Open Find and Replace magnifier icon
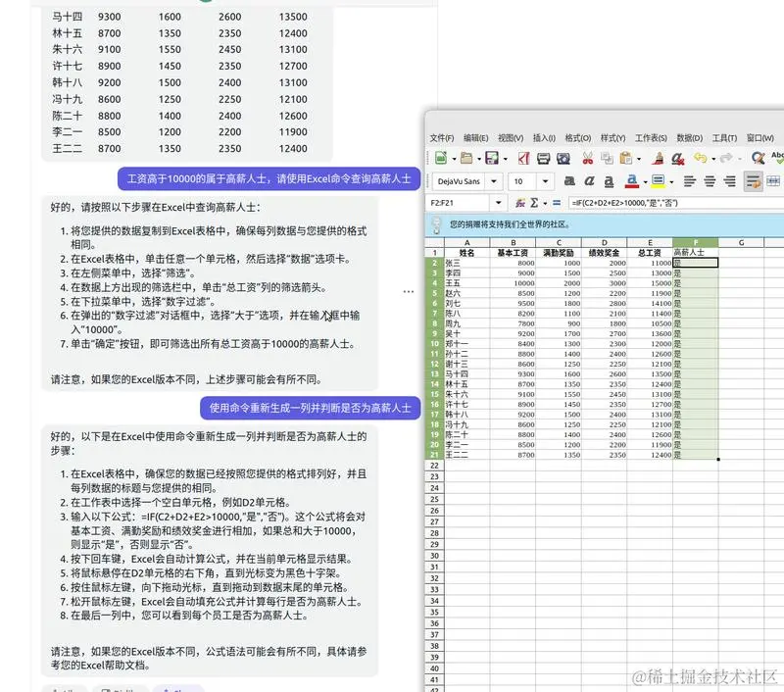This screenshot has height=692, width=784. [758, 158]
